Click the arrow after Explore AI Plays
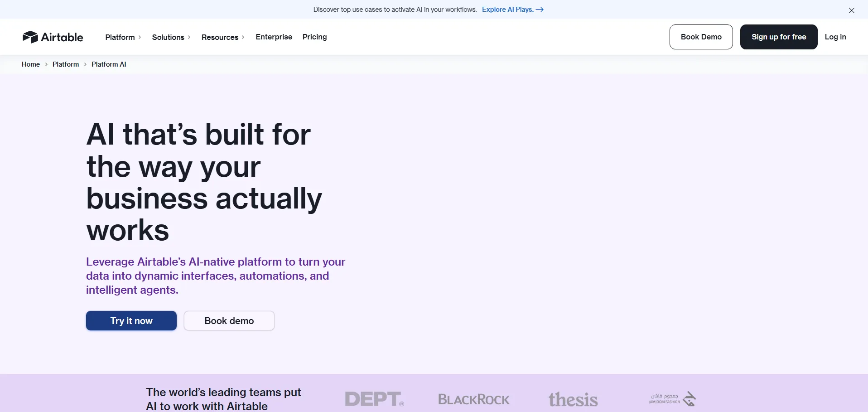The image size is (868, 412). 540,10
